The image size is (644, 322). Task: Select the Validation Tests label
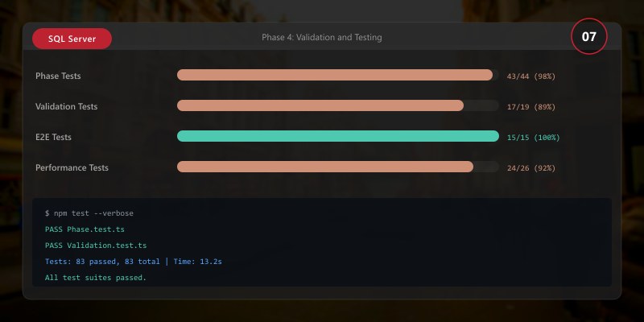[x=67, y=106]
